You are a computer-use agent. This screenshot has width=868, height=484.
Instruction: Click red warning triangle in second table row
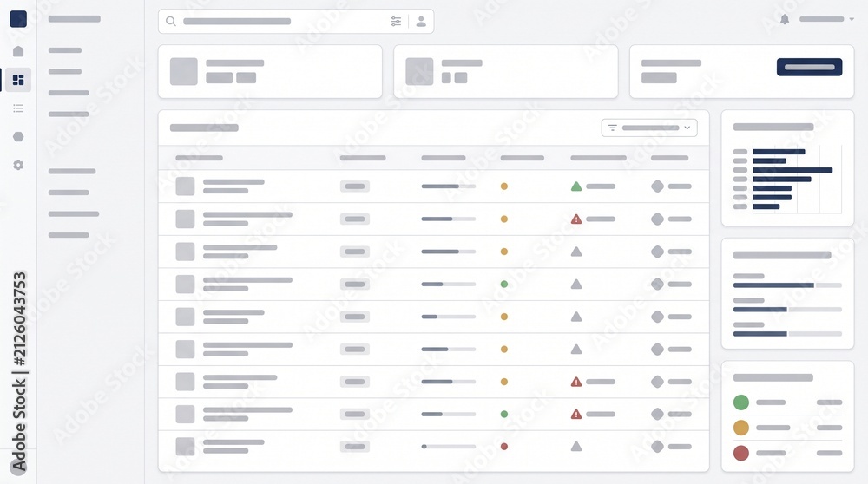pos(576,219)
